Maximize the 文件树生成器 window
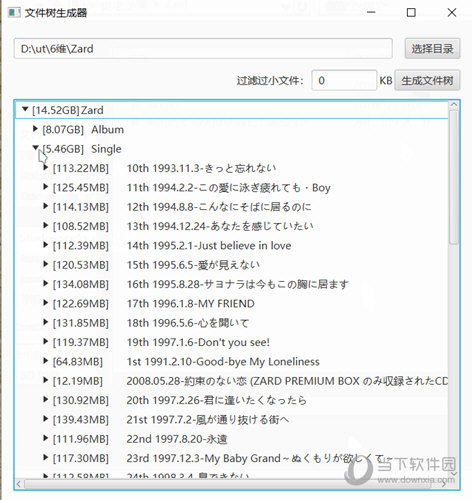 (411, 12)
